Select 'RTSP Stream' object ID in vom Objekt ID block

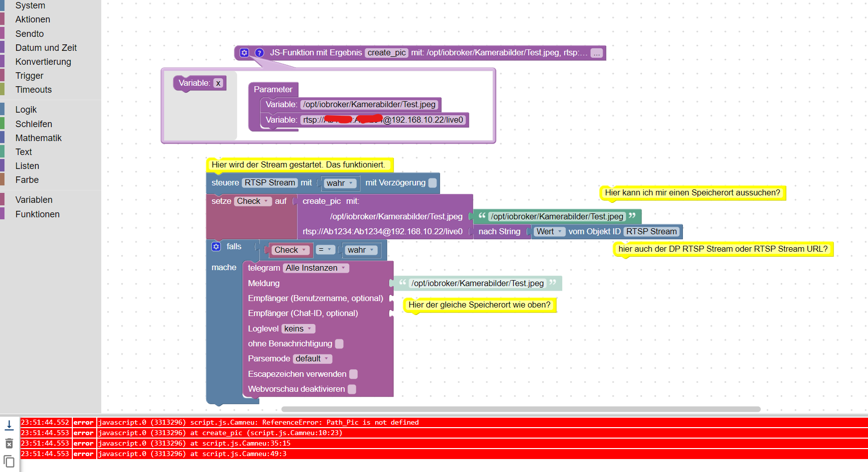651,231
